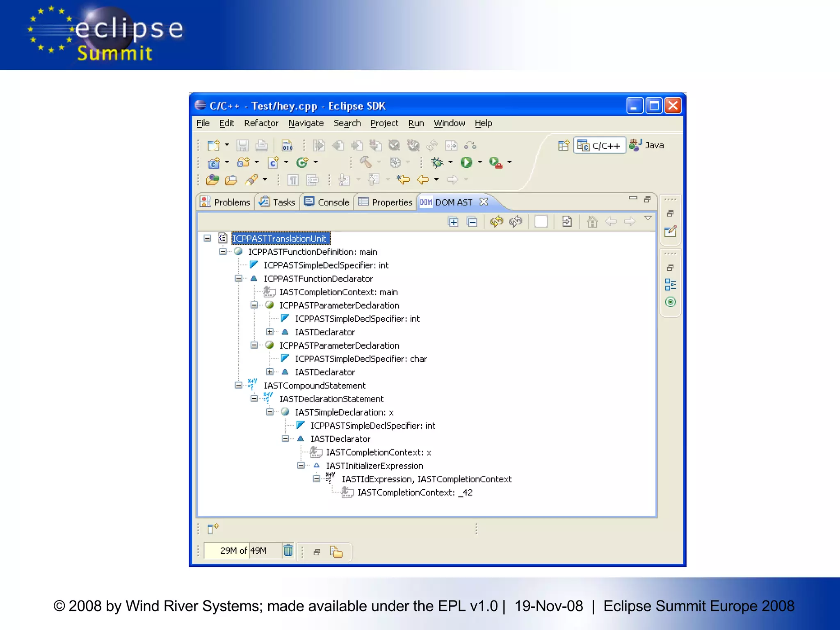This screenshot has height=630, width=840.
Task: Collapse the ICPPASTTranslationUnit root node
Action: coord(208,238)
